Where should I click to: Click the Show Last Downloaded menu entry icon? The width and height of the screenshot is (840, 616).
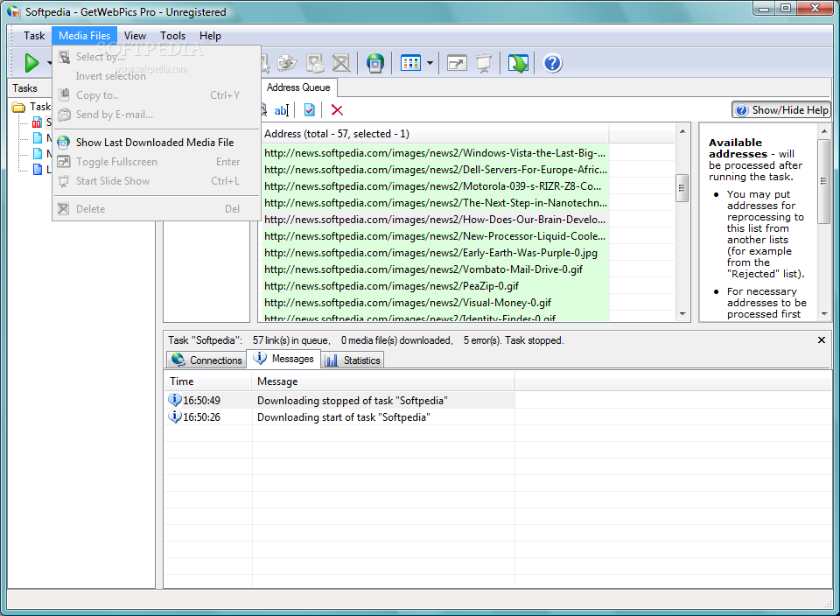64,143
